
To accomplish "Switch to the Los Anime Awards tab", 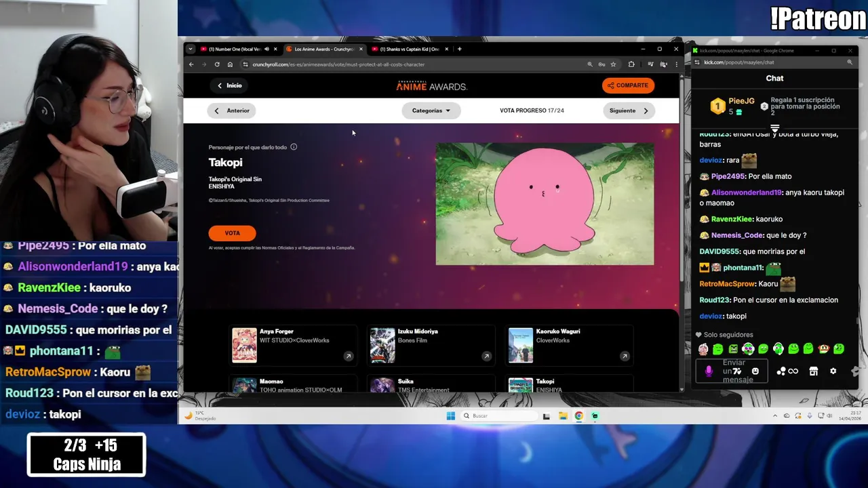I will 323,49.
